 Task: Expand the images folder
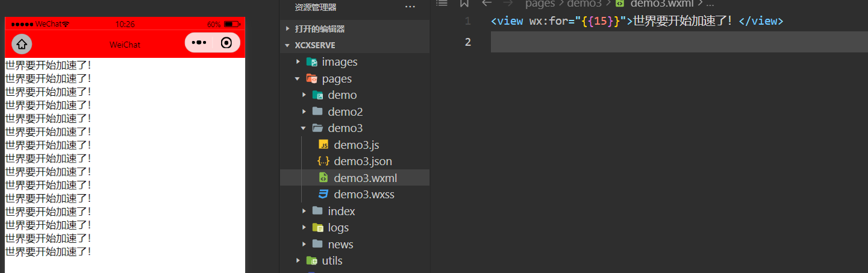click(x=339, y=62)
